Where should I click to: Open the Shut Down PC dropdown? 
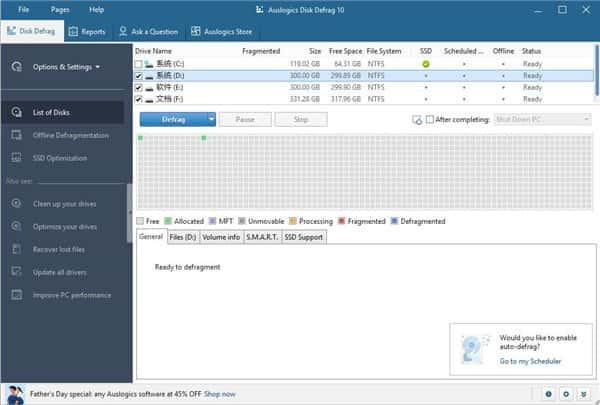(x=542, y=119)
